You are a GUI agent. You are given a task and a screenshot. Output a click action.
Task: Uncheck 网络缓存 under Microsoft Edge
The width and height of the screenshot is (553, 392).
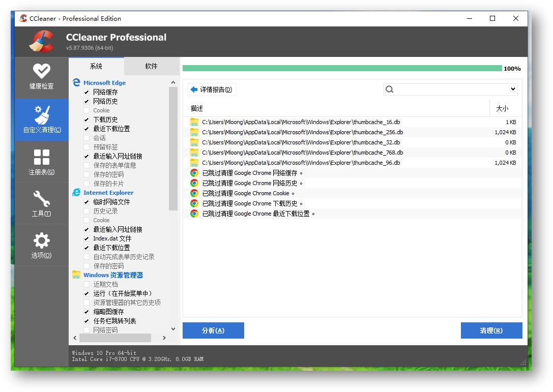[86, 92]
